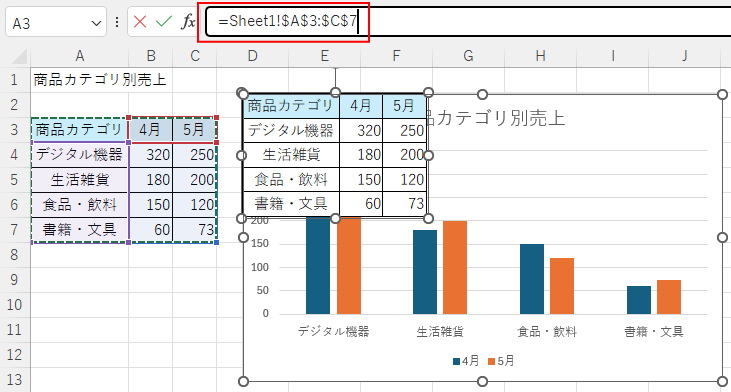Click worksheet cell B7 with value 60
This screenshot has width=731, height=392.
coord(151,230)
